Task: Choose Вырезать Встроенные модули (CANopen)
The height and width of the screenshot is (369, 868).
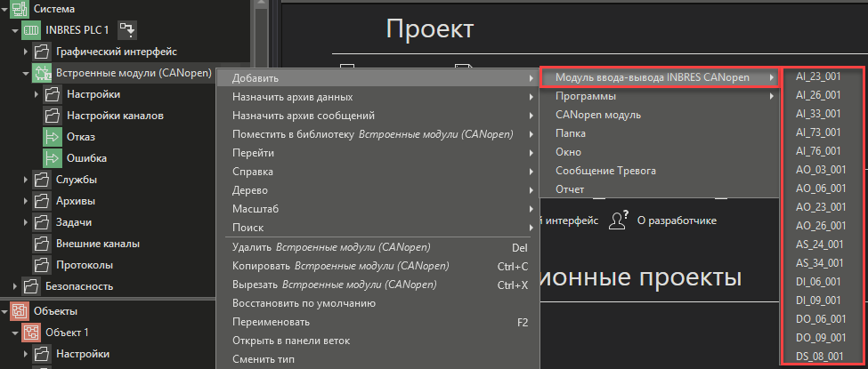Action: [x=377, y=285]
